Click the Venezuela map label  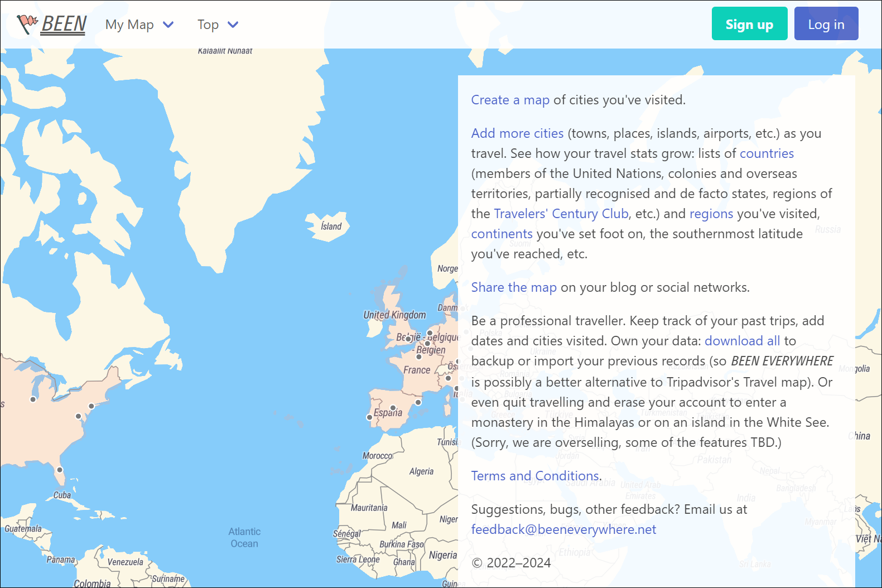[x=125, y=562]
